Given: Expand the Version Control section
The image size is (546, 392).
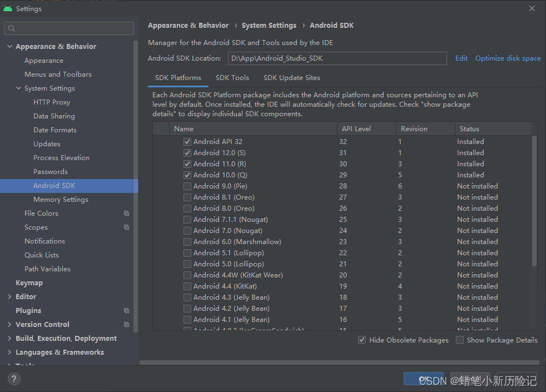Looking at the screenshot, I should pyautogui.click(x=9, y=325).
